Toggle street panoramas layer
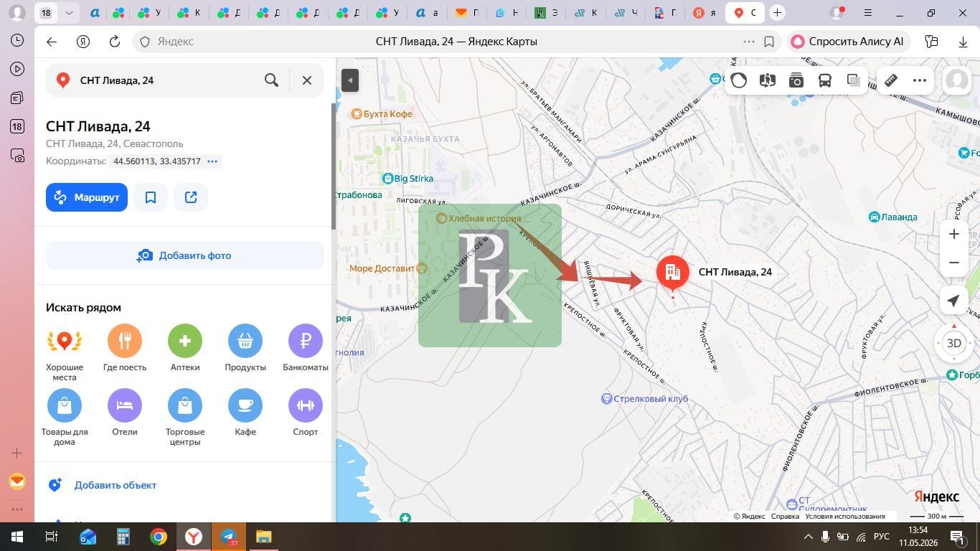The height and width of the screenshot is (551, 980). pyautogui.click(x=768, y=80)
